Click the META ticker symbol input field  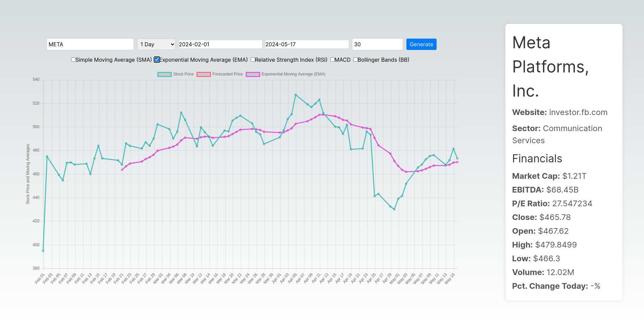pos(90,44)
